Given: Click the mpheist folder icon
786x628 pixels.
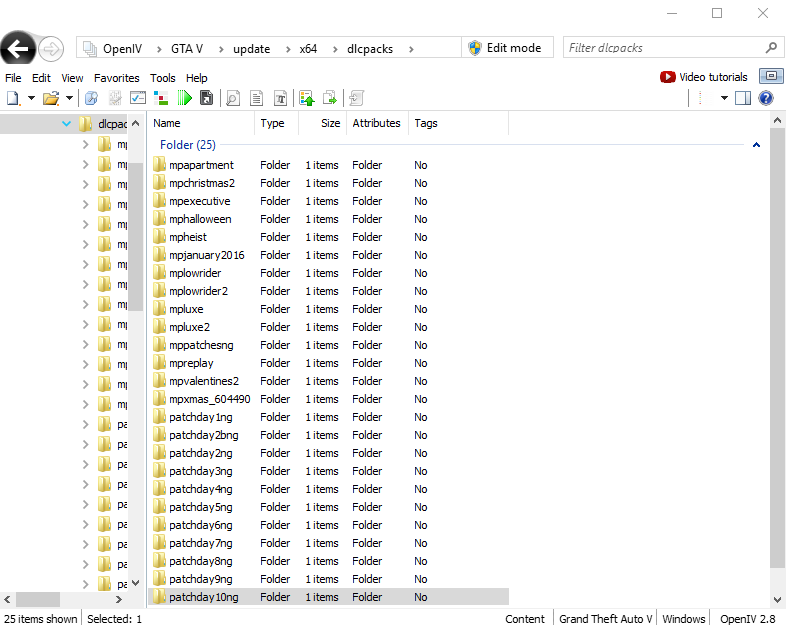Looking at the screenshot, I should [159, 237].
